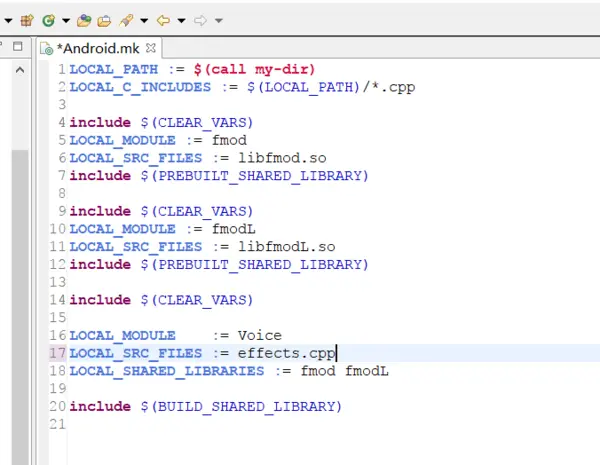Viewport: 600px width, 465px height.
Task: Click the Open Task folder icon
Action: [104, 20]
